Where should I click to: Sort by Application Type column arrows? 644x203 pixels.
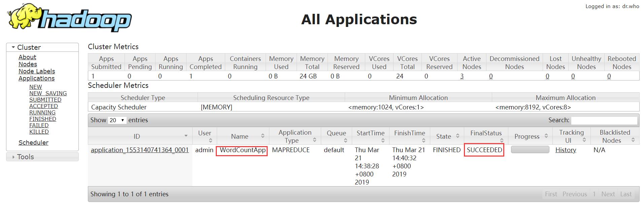(314, 140)
